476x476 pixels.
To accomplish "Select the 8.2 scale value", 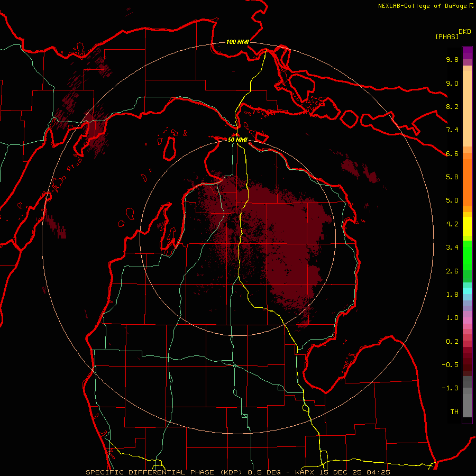I will click(452, 106).
